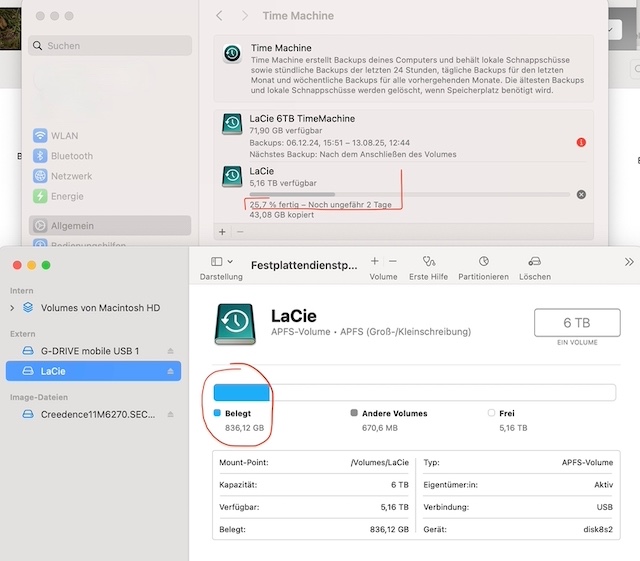Image resolution: width=640 pixels, height=561 pixels.
Task: Open Partitionieren in Disk Utility toolbar
Action: pos(483,268)
